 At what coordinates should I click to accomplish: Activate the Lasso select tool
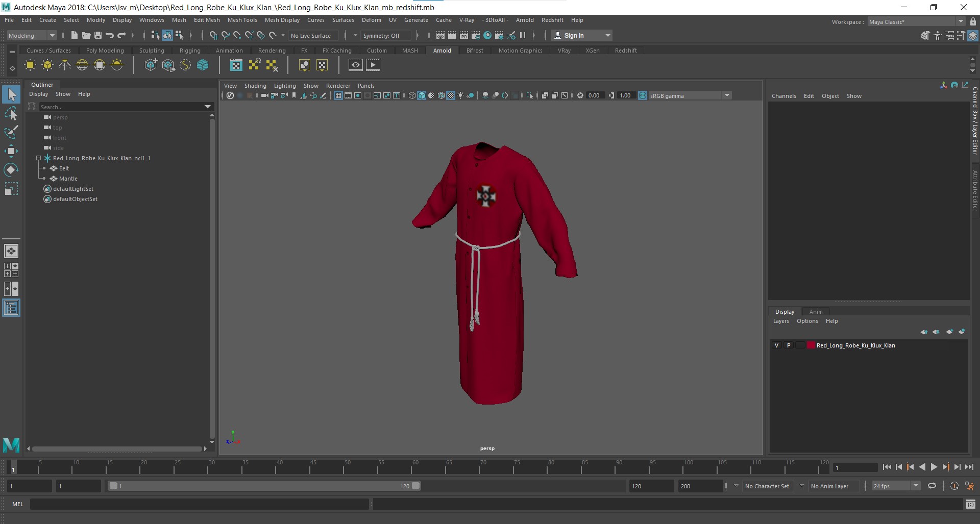11,114
